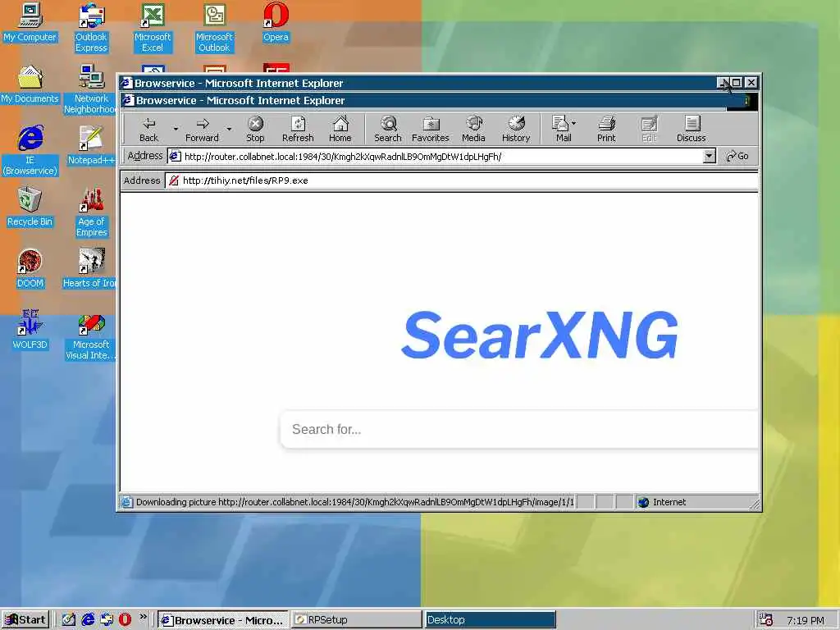
Task: Click the SearXNG Search for... box
Action: (x=518, y=429)
